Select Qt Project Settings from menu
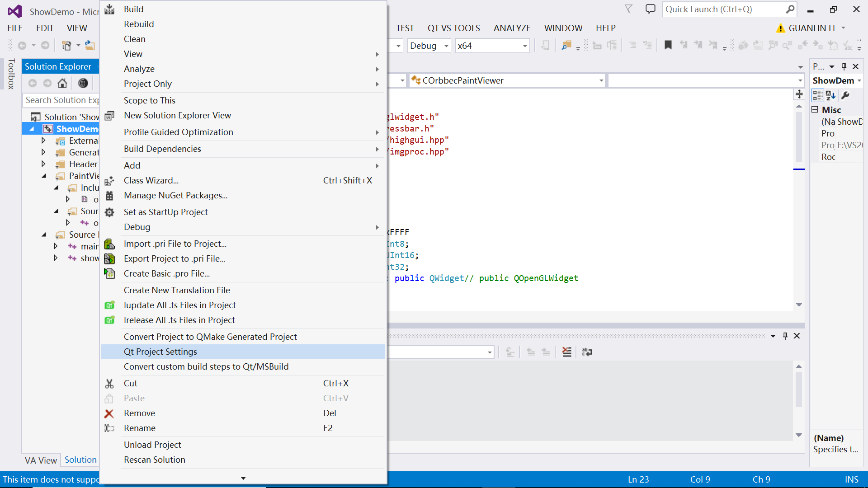868x488 pixels. pyautogui.click(x=160, y=352)
